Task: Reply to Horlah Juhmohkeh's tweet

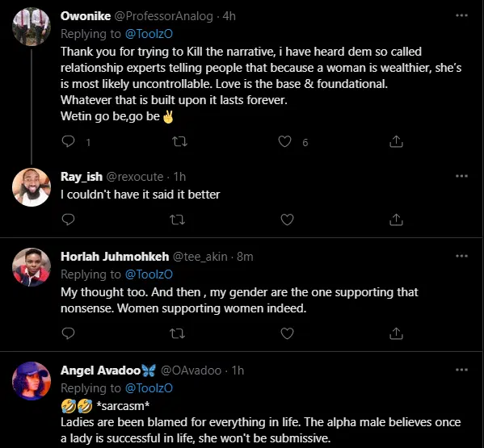Action: (x=68, y=333)
